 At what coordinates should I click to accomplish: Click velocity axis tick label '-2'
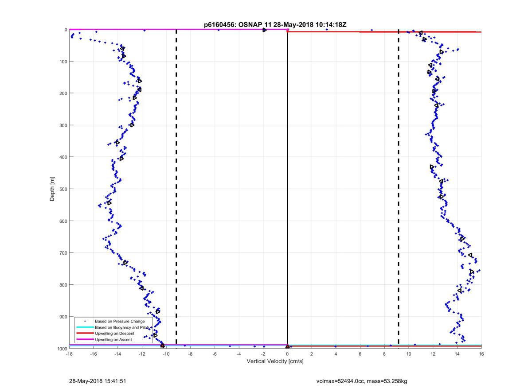click(x=263, y=354)
